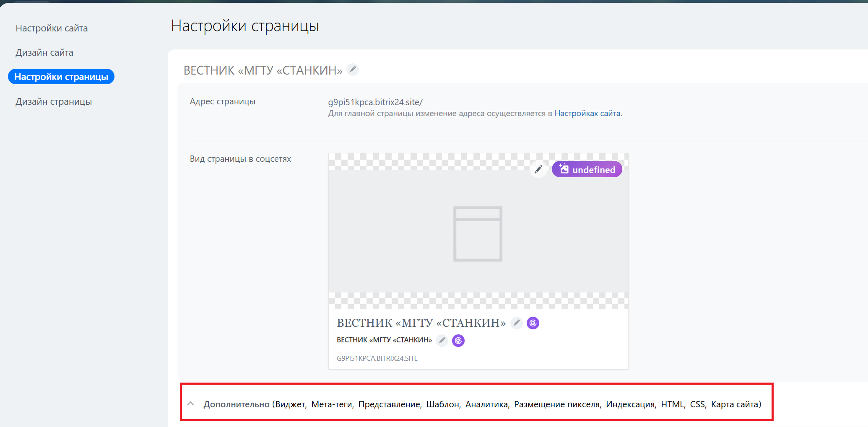Click the Представление item in Дополнительно
The height and width of the screenshot is (427, 868).
click(x=389, y=404)
